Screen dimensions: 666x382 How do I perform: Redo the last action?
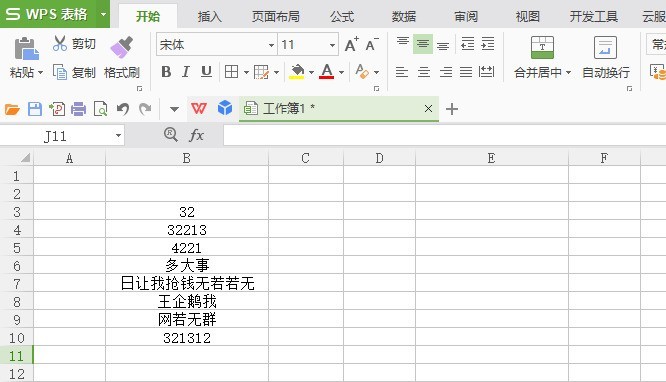[145, 109]
